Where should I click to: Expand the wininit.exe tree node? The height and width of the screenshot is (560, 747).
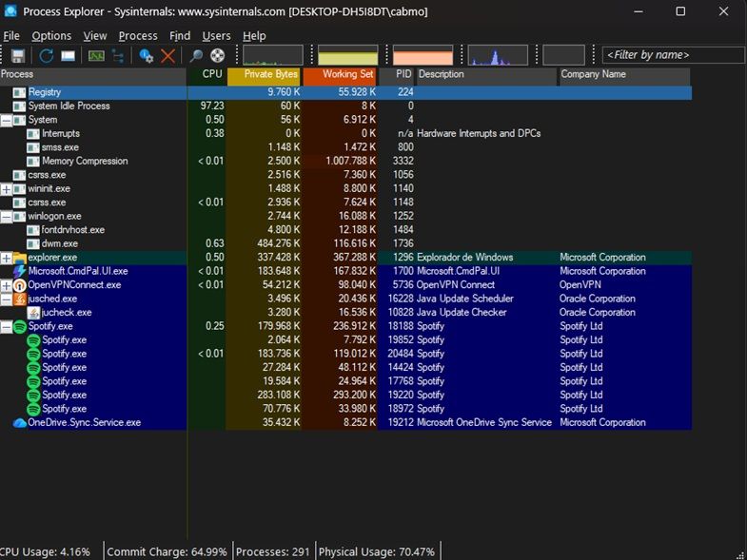7,189
